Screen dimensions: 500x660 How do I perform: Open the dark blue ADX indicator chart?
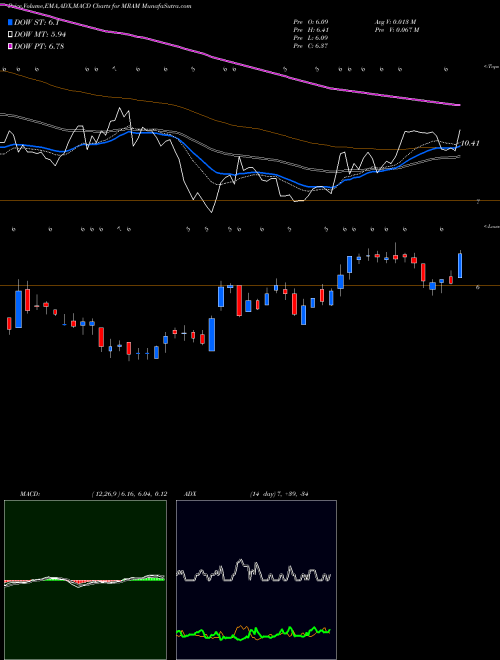coord(256,580)
